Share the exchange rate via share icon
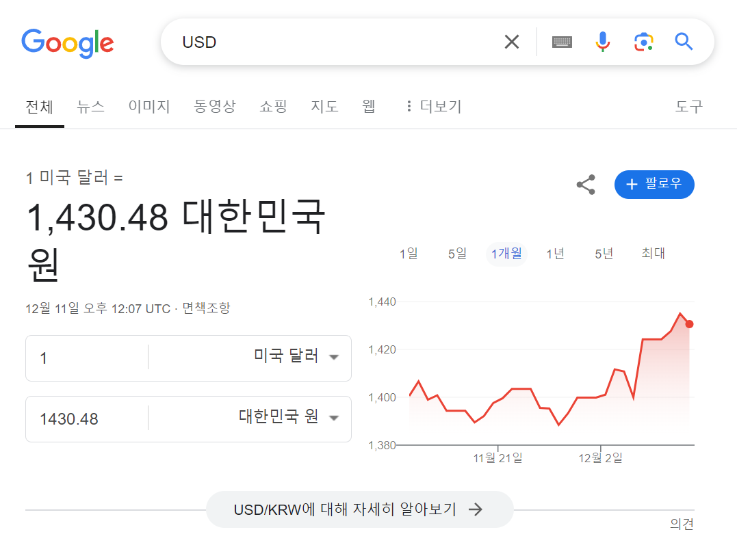This screenshot has height=560, width=737. pos(586,185)
